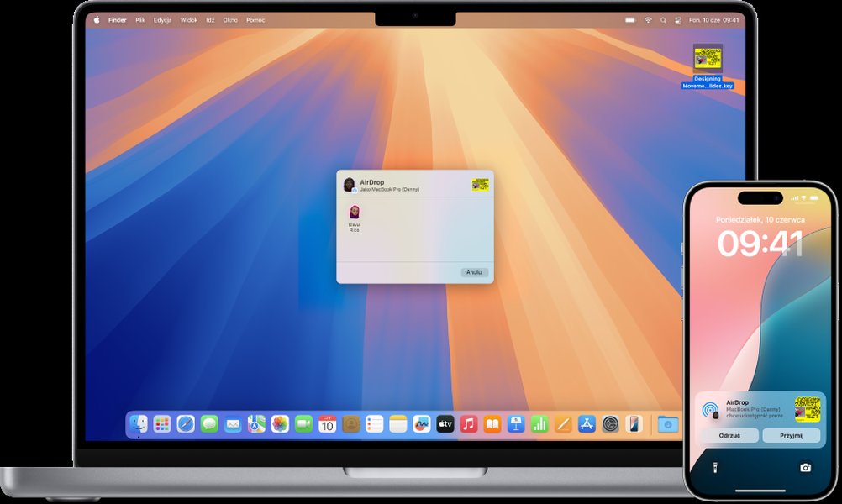Image resolution: width=842 pixels, height=504 pixels.
Task: Click Anuluj in the AirDrop dialog
Action: tap(474, 272)
